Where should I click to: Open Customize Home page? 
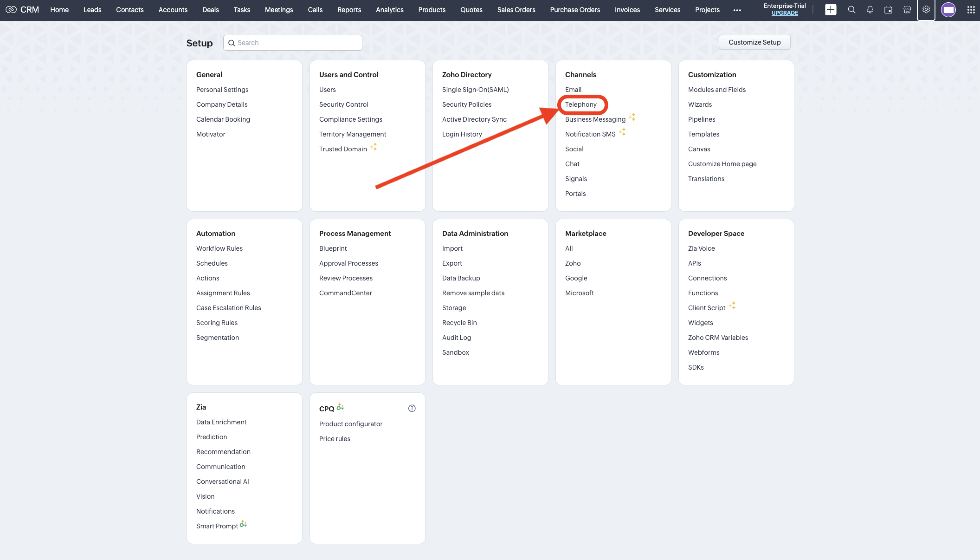pos(722,164)
